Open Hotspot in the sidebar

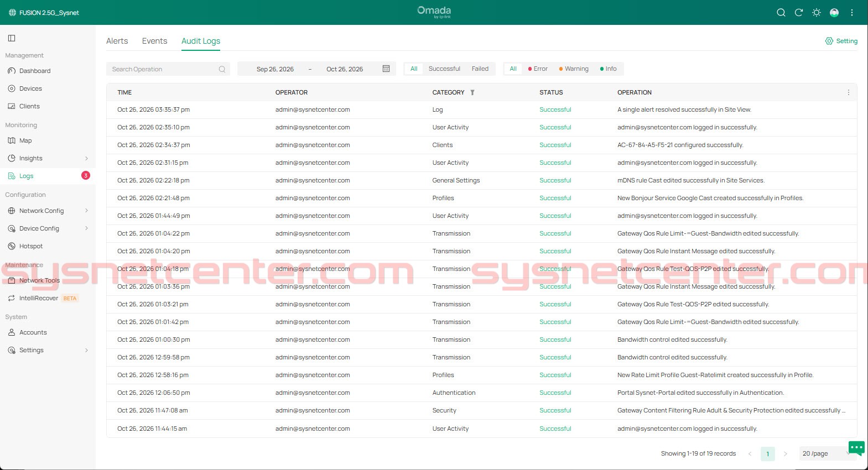31,246
